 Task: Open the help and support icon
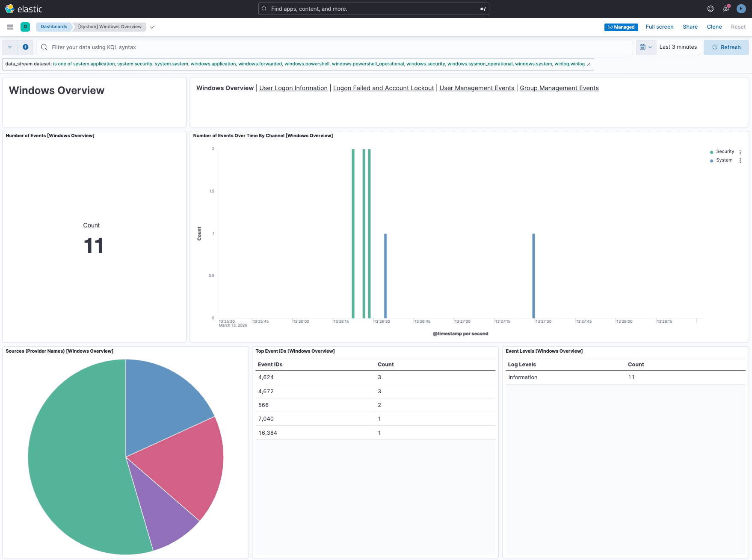[710, 9]
